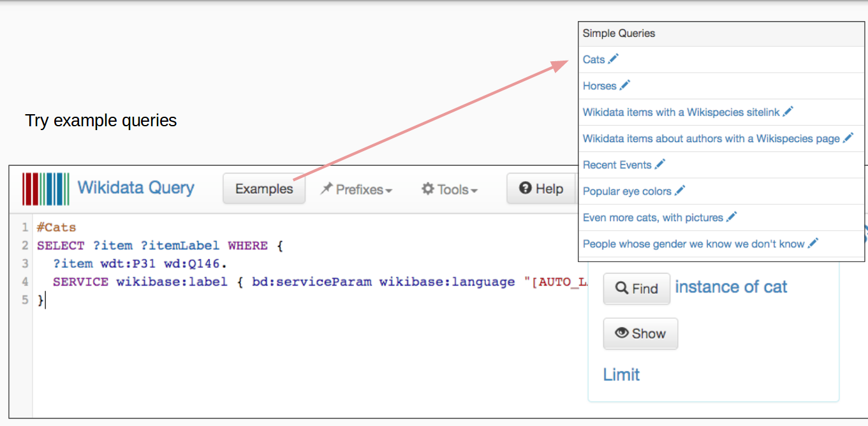Viewport: 868px width, 426px height.
Task: Click the Simple Queries header
Action: point(619,33)
